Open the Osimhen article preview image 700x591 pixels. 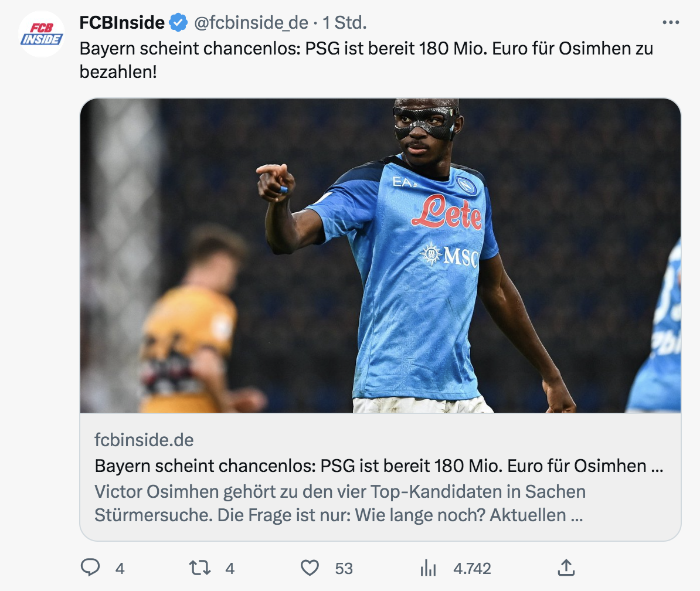click(380, 256)
